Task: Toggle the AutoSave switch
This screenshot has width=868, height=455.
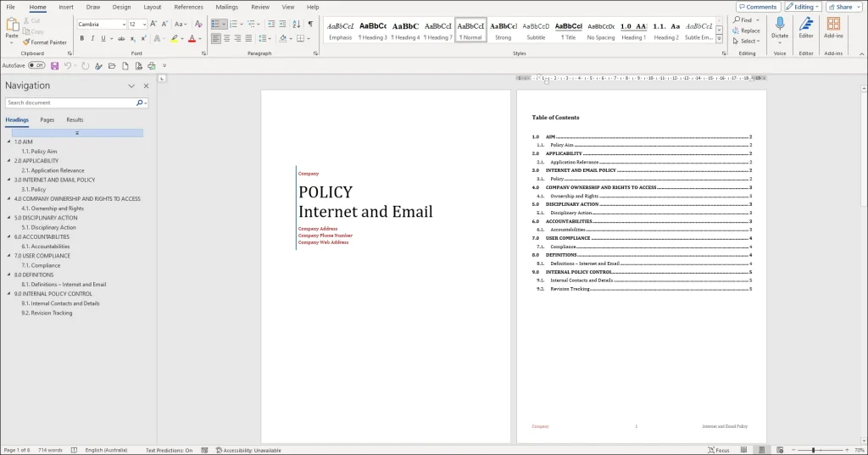Action: (x=36, y=65)
